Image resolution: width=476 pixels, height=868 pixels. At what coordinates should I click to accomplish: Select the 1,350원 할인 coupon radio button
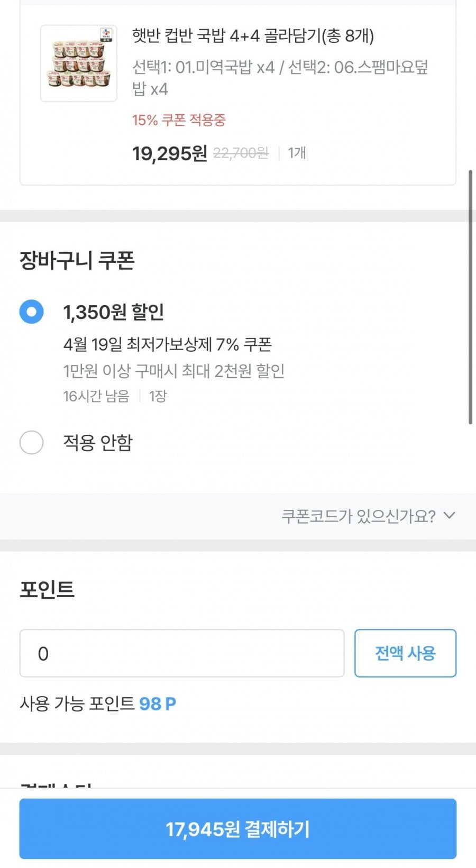point(31,312)
